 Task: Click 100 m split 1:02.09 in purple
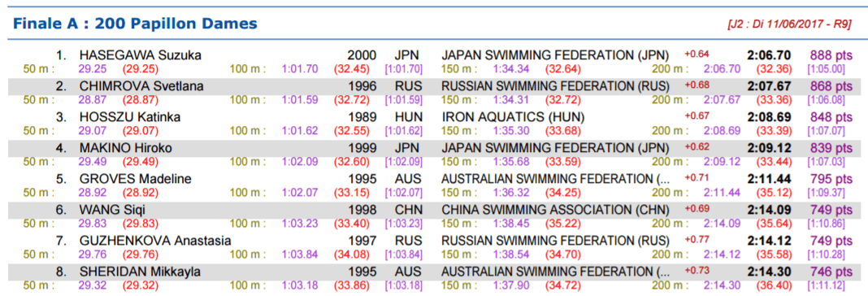(300, 162)
